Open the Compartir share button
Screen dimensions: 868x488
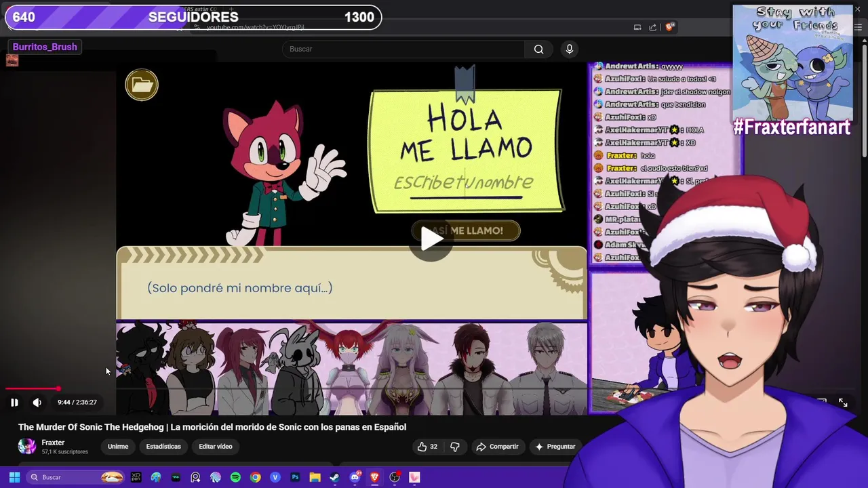[498, 447]
